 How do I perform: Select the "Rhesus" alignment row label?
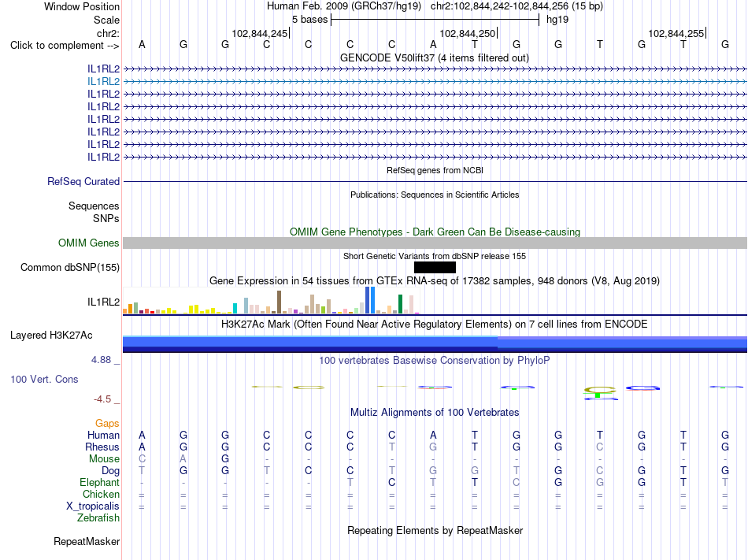pyautogui.click(x=102, y=447)
